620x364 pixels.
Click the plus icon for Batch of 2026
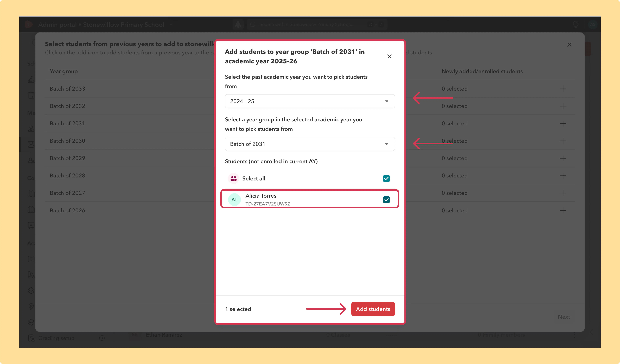click(x=563, y=210)
